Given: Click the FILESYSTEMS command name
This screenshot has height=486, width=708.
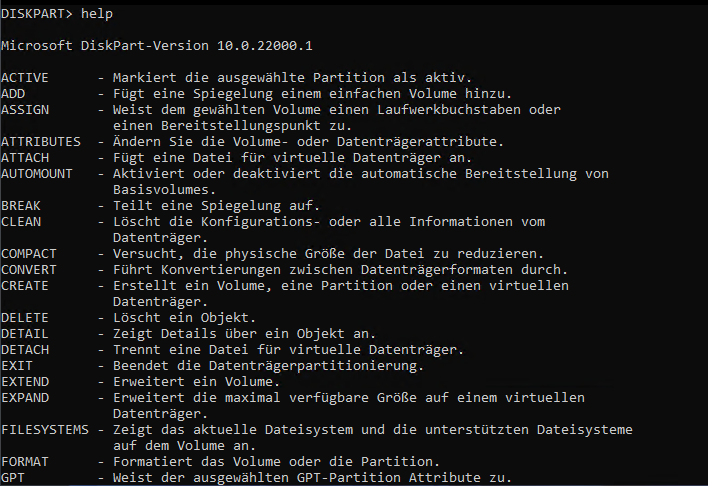Looking at the screenshot, I should (x=45, y=429).
